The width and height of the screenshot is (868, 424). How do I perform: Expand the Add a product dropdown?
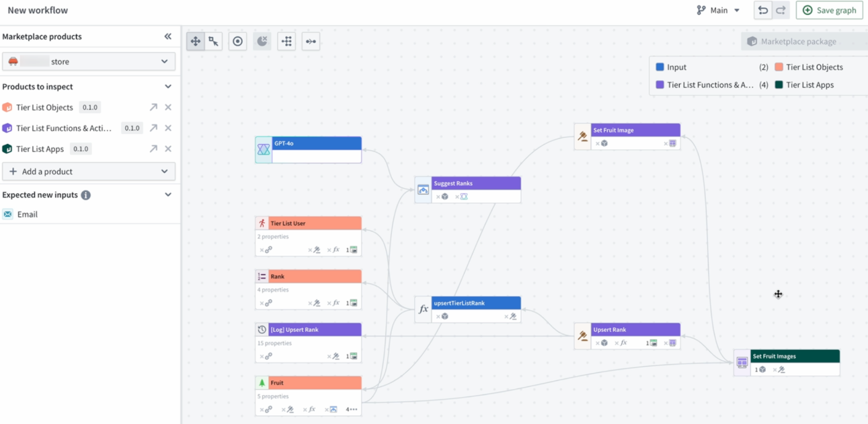pos(89,172)
